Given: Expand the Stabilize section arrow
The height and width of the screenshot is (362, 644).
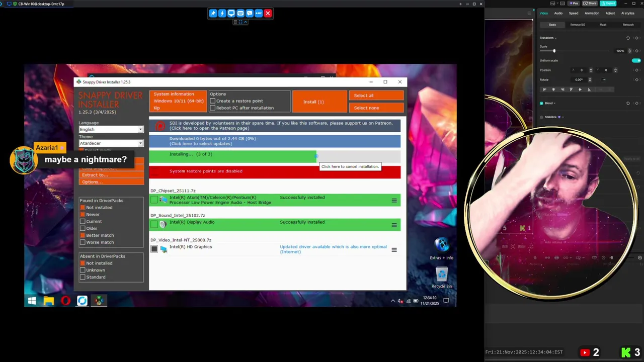Looking at the screenshot, I should click(x=562, y=117).
